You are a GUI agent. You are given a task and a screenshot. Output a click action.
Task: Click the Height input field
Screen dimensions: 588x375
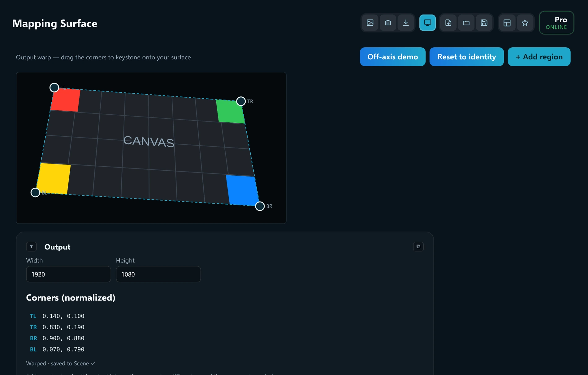point(158,274)
